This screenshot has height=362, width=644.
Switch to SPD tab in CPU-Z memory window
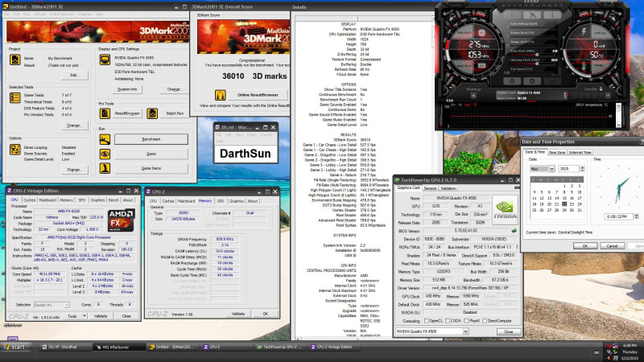(221, 201)
